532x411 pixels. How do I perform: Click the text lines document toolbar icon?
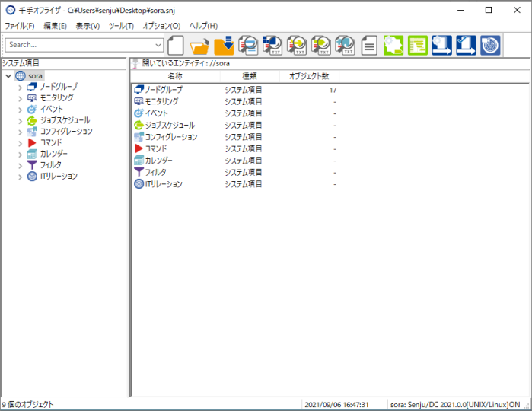pyautogui.click(x=369, y=45)
